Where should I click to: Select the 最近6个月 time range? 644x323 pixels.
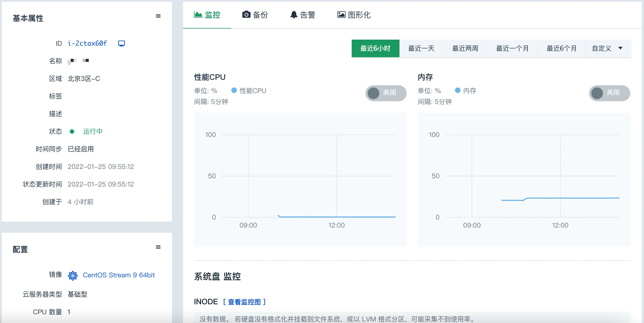(561, 48)
